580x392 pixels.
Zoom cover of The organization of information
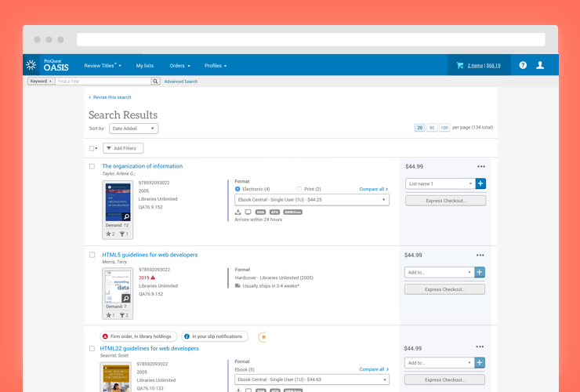(x=126, y=216)
